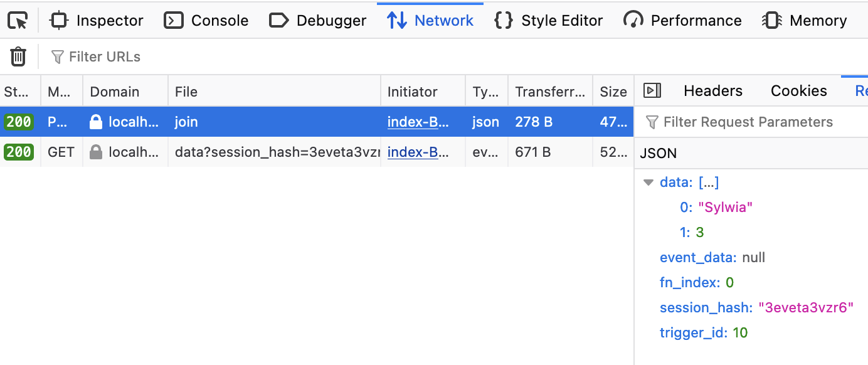
Task: Click the lock icon in the join row
Action: (96, 122)
